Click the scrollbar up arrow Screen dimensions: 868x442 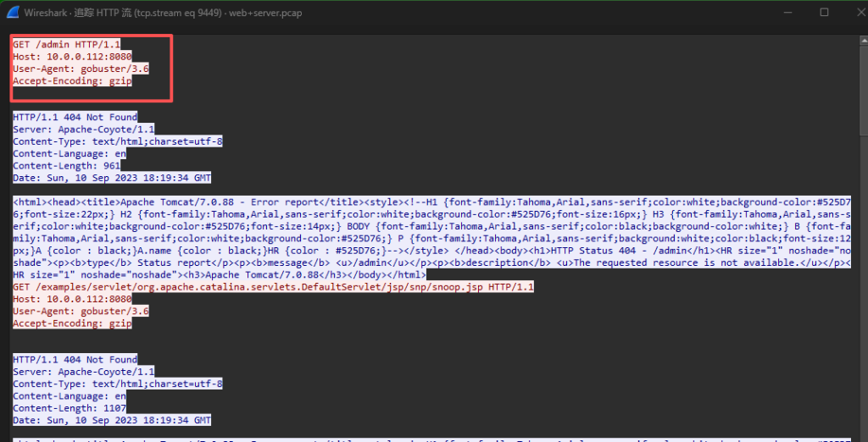click(x=861, y=40)
